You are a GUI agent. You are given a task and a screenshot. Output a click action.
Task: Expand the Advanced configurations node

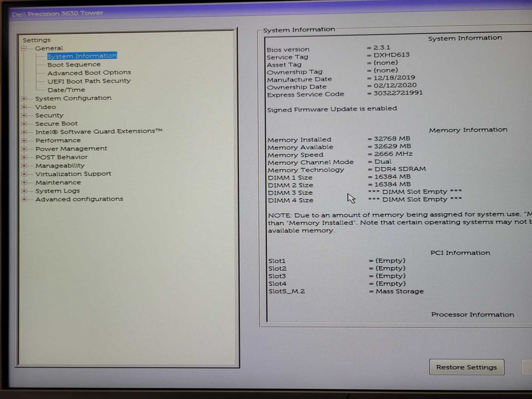[x=24, y=199]
